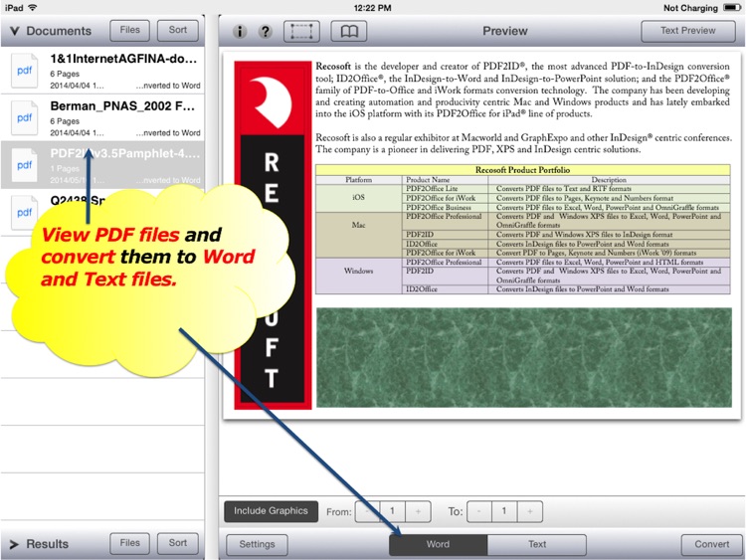The image size is (746, 560).
Task: Click the green marble image in preview
Action: tap(524, 357)
